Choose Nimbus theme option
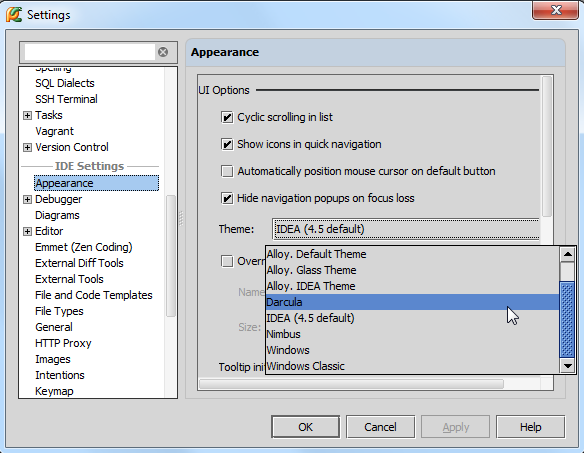Screen dimensions: 584x453 click(x=412, y=334)
